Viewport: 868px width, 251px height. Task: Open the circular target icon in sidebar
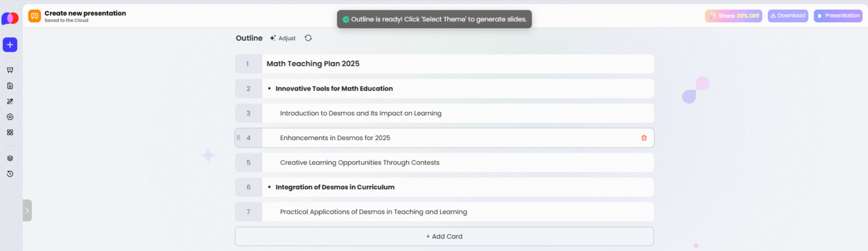point(10,117)
